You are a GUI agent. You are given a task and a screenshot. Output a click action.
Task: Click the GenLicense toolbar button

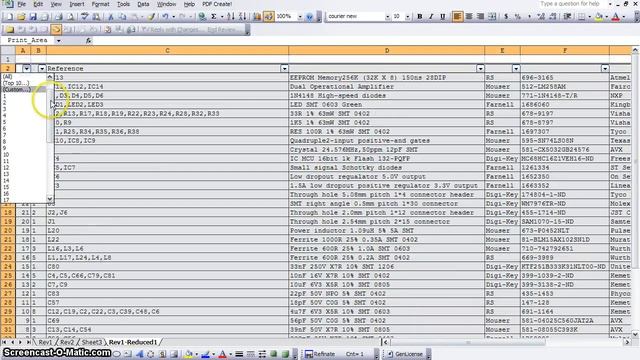click(405, 354)
